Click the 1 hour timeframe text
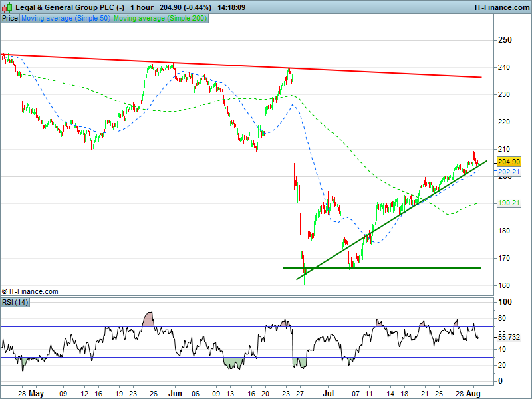 pos(140,7)
